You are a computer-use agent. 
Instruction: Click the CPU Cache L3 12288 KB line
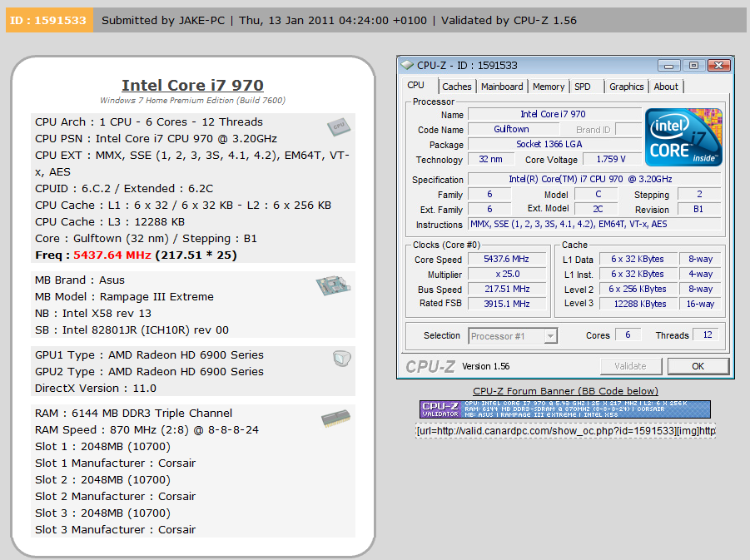point(110,222)
